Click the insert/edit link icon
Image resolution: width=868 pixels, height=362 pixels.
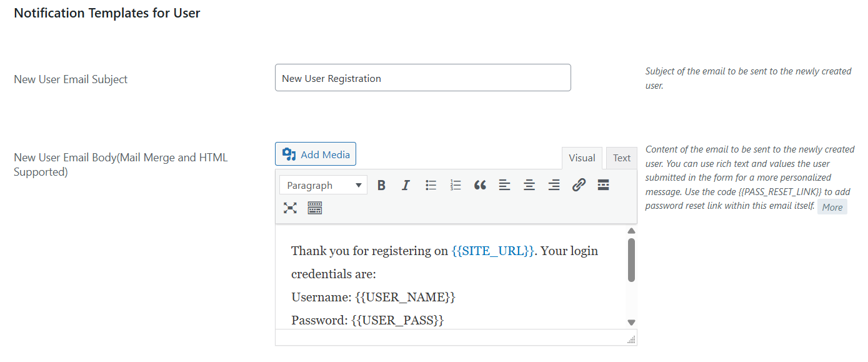[x=579, y=185]
